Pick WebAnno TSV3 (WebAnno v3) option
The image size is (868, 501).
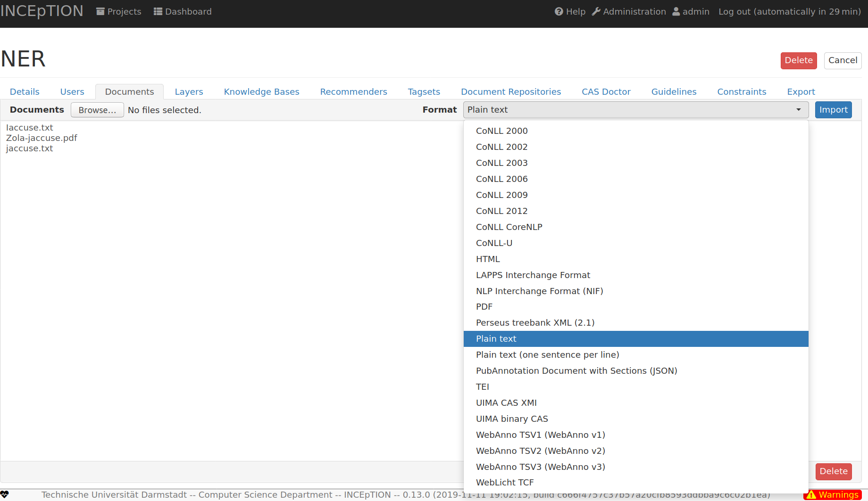pos(540,467)
